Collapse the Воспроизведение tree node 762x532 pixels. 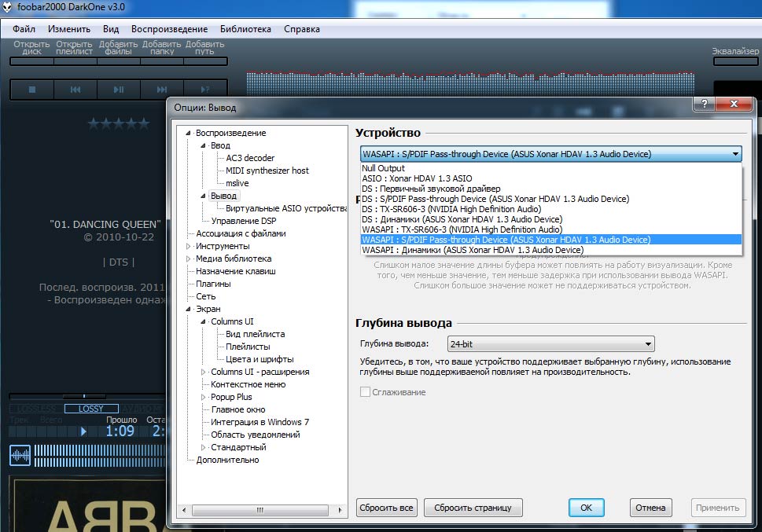[188, 133]
